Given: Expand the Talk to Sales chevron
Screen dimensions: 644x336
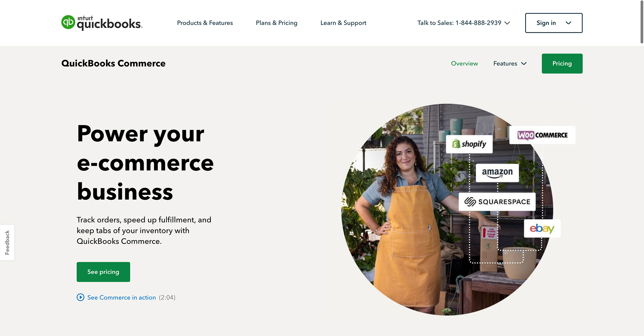Looking at the screenshot, I should [507, 23].
